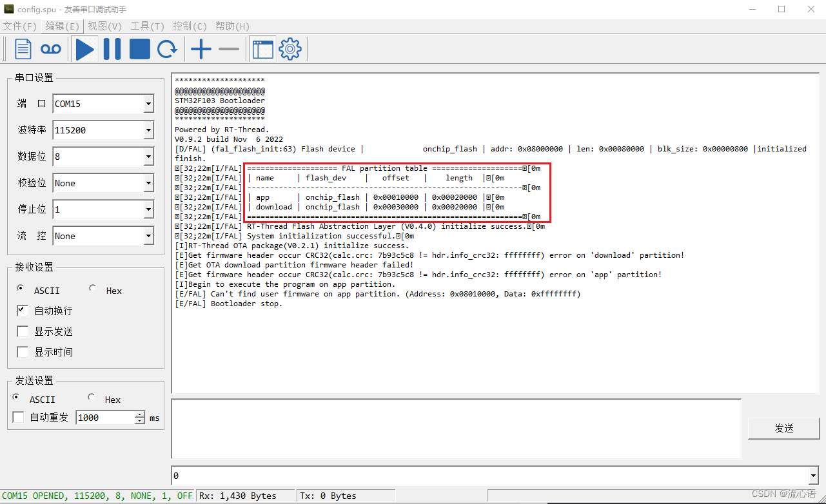Click 'V0.9.2 build Nov 6 2022' line

click(x=228, y=139)
